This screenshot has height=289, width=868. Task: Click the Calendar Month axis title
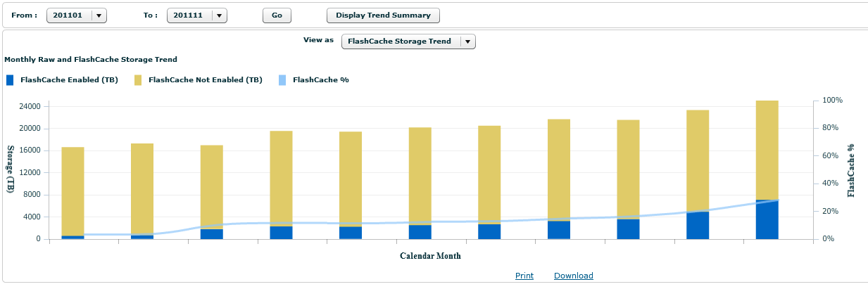pyautogui.click(x=430, y=256)
